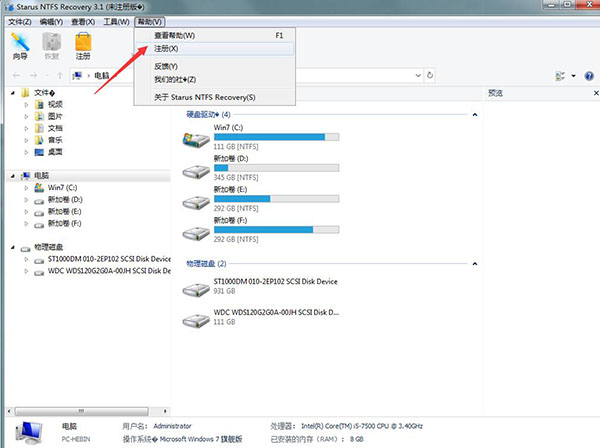Choose 查看帮助(W) from Help menu
Viewport: 600px width, 448px height.
(215, 36)
